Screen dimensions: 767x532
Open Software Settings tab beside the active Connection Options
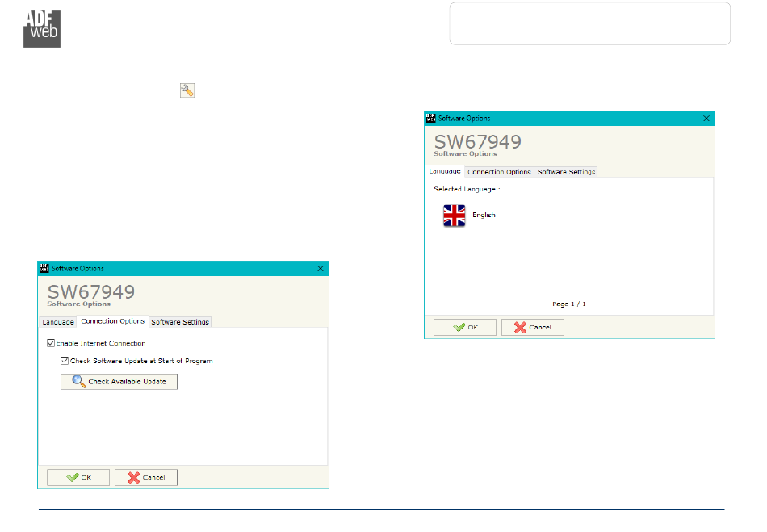click(180, 322)
